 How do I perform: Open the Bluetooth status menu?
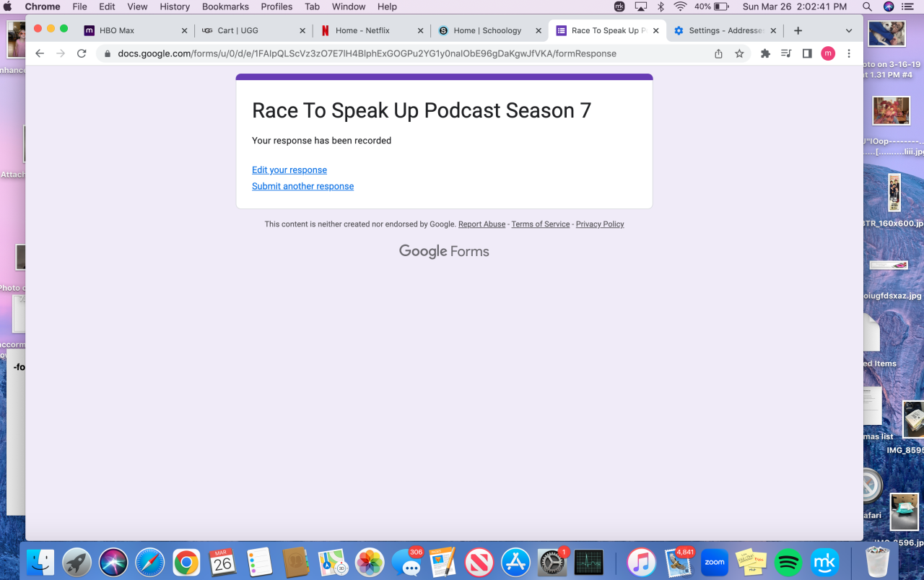point(661,6)
